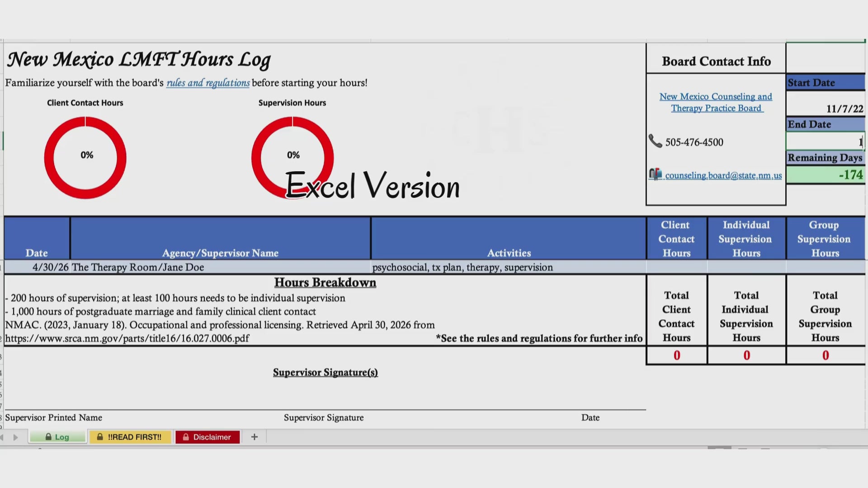868x488 pixels.
Task: Select the Remaining Days label cell
Action: (826, 158)
